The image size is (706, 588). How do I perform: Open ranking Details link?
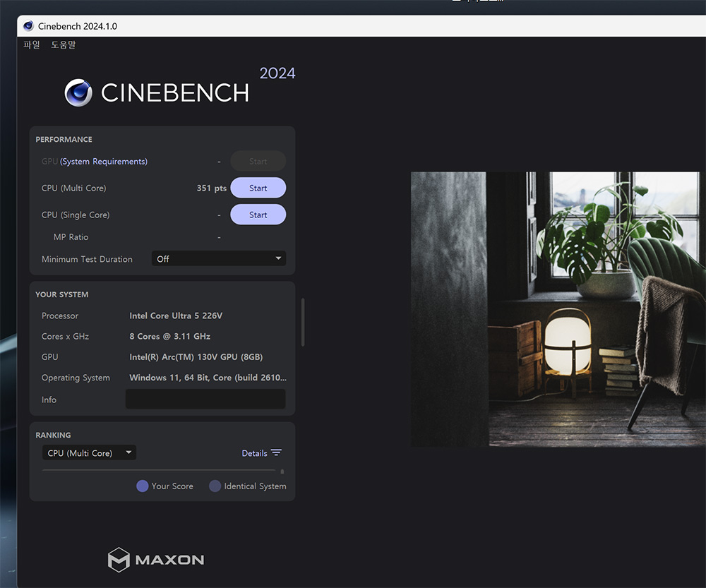[x=254, y=453]
